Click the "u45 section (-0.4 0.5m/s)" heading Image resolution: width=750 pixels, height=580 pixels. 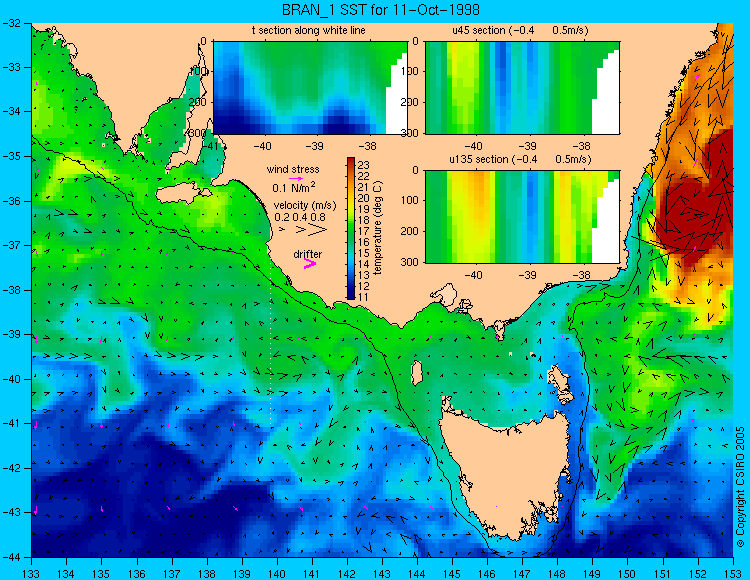coord(520,30)
